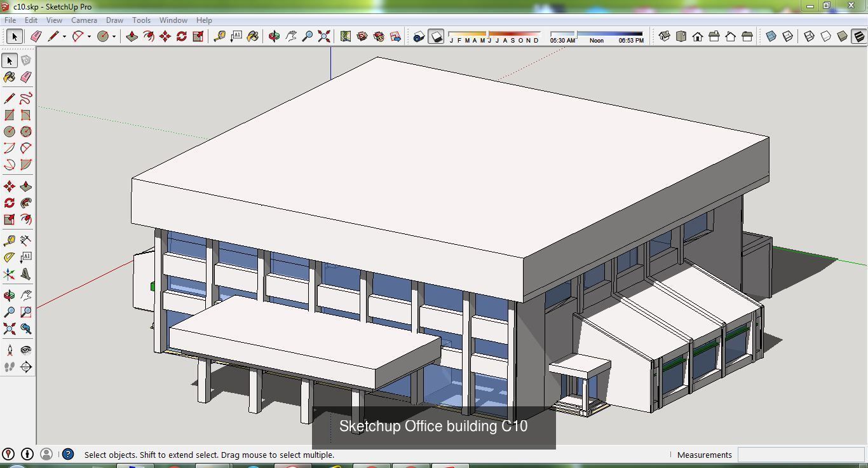
Task: Click the Noon label on time slider
Action: (x=596, y=40)
